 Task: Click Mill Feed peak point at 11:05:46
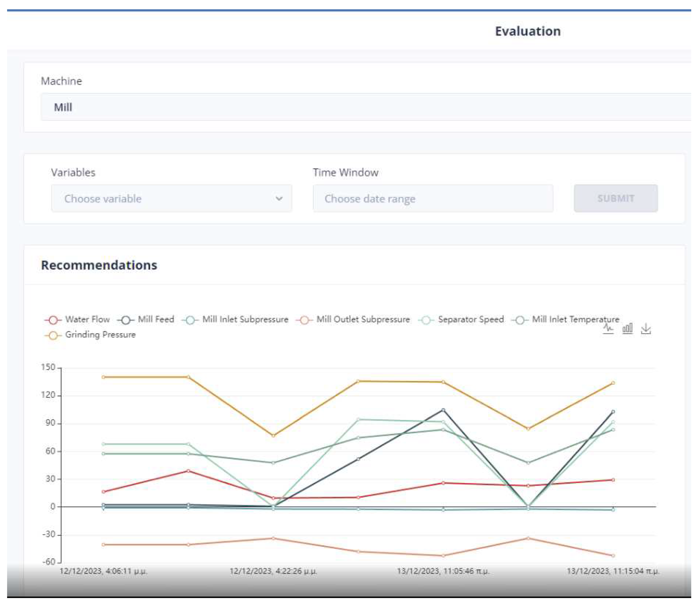tap(443, 410)
